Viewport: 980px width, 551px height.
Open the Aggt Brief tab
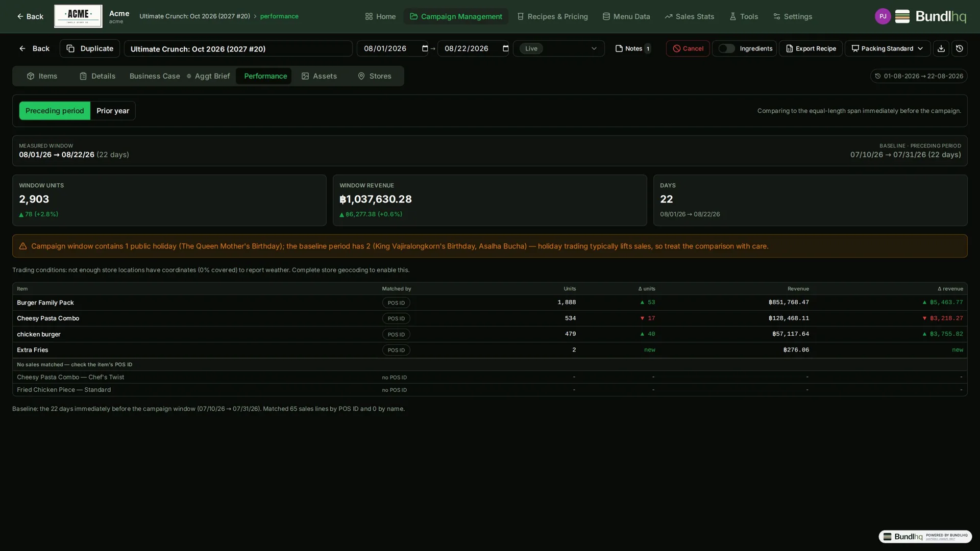208,76
